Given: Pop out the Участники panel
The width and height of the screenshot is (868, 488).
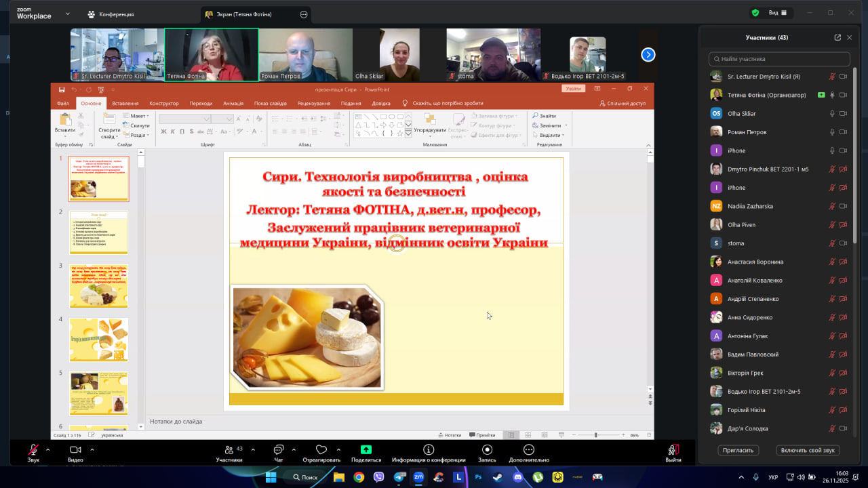Looking at the screenshot, I should click(x=837, y=37).
